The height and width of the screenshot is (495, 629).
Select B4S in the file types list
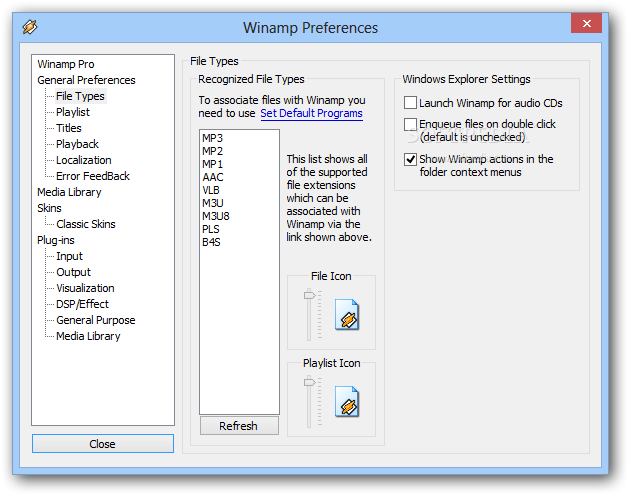[211, 242]
